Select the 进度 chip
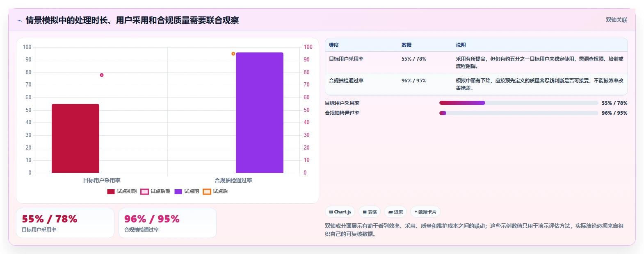This screenshot has height=254, width=644. 395,212
